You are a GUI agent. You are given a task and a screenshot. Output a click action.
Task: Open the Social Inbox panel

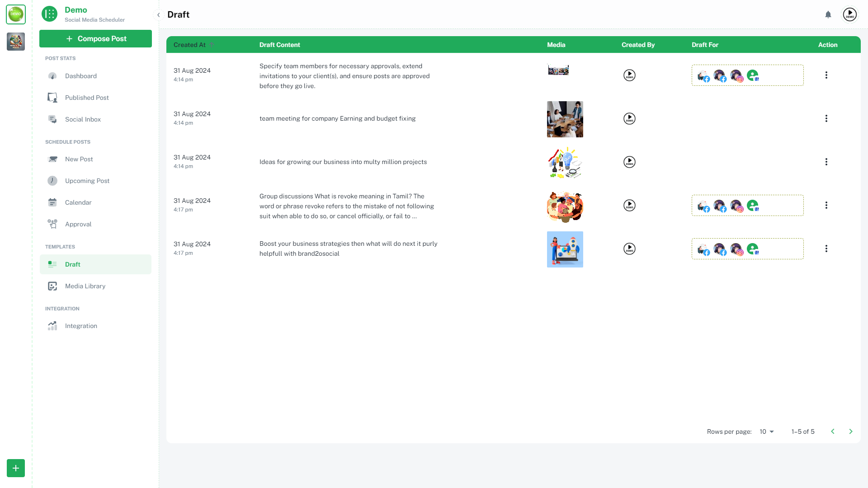tap(83, 119)
